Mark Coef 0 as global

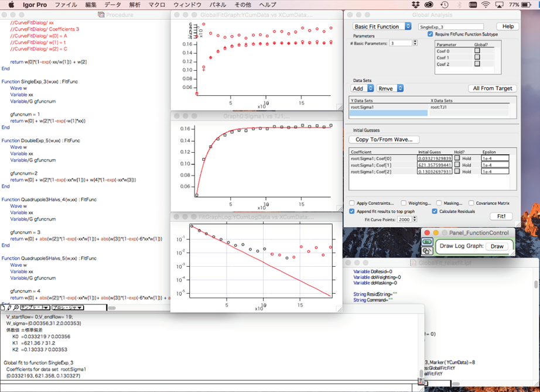click(x=477, y=51)
